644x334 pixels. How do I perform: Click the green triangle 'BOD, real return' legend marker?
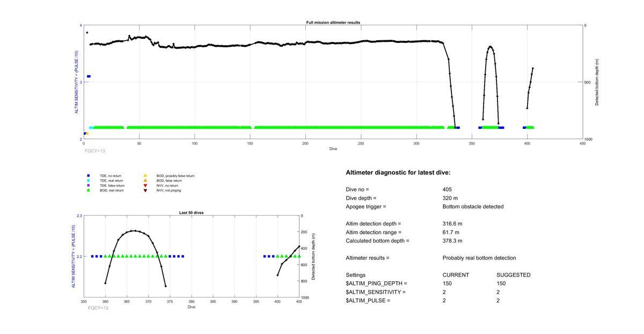tap(89, 190)
